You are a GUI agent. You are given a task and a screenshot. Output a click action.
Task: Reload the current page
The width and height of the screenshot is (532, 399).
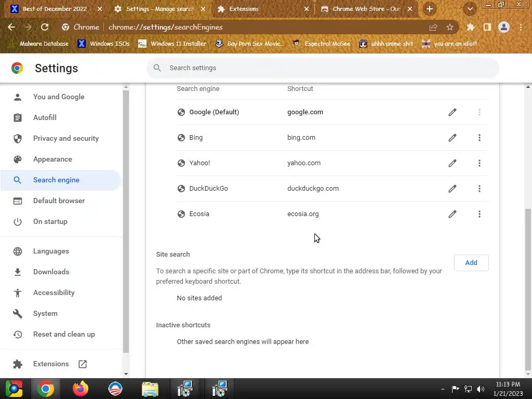coord(45,27)
